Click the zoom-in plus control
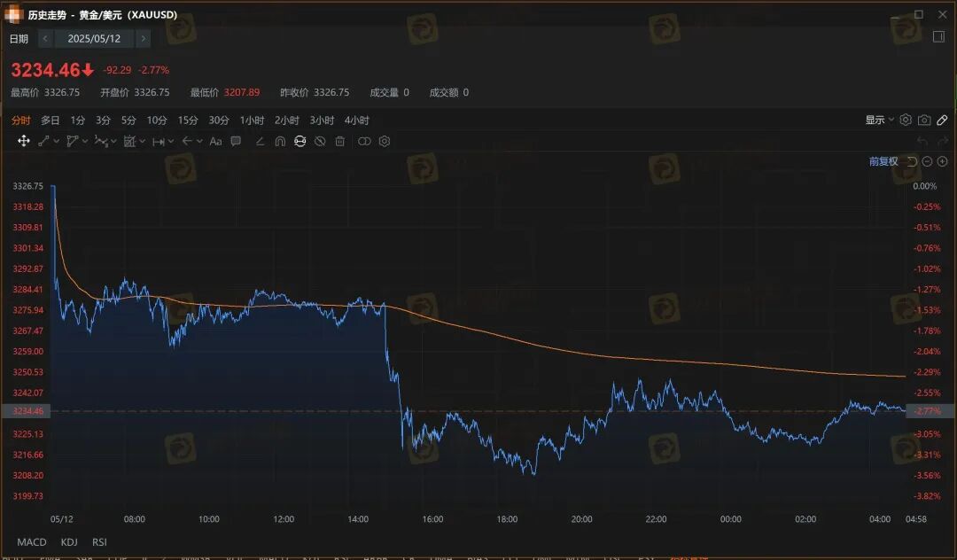This screenshot has width=957, height=560. click(x=942, y=161)
